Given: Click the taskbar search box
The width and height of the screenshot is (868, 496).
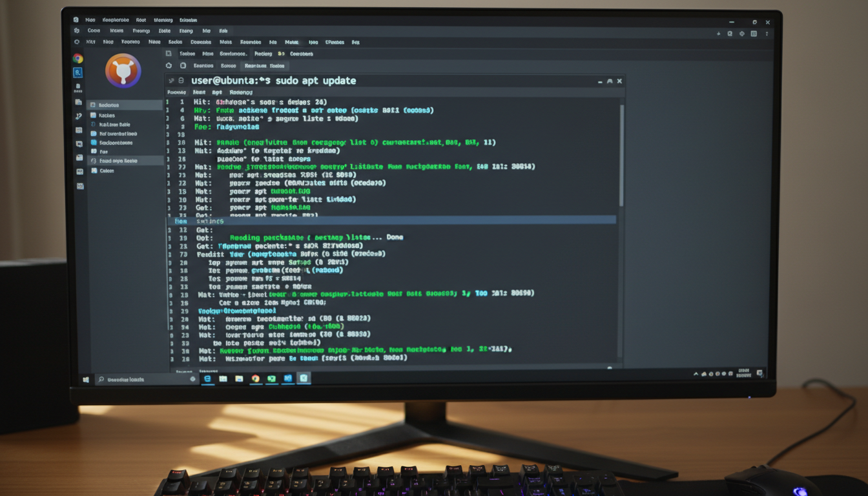Looking at the screenshot, I should (147, 380).
